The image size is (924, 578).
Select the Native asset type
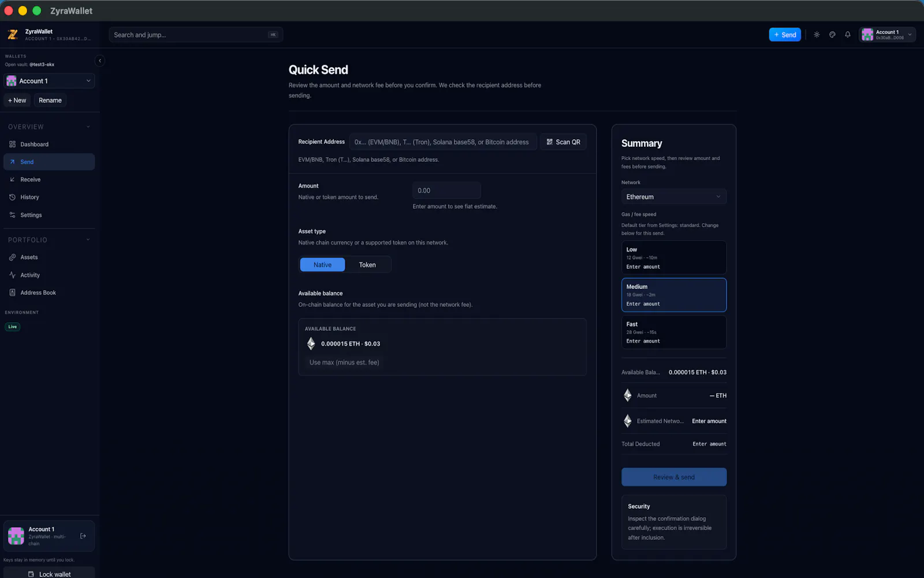(322, 265)
